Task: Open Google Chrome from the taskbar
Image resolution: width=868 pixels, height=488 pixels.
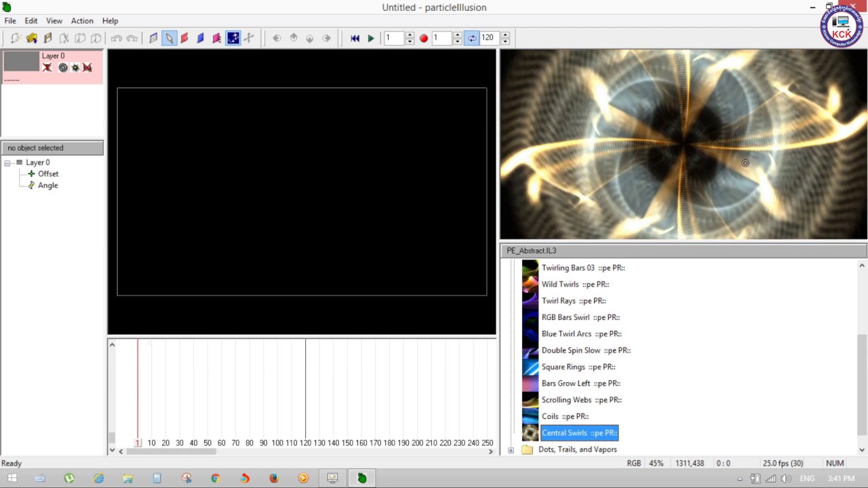Action: [216, 479]
